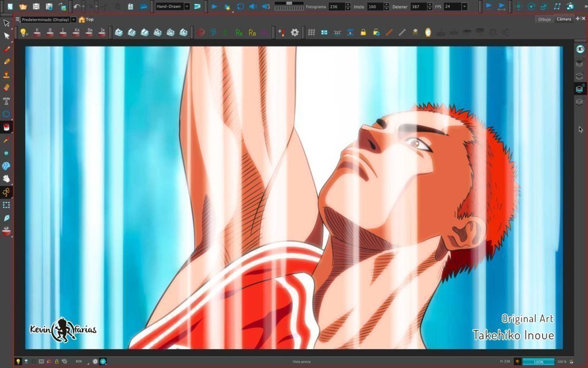
Task: Click the render preview flower icon
Action: coord(103,361)
